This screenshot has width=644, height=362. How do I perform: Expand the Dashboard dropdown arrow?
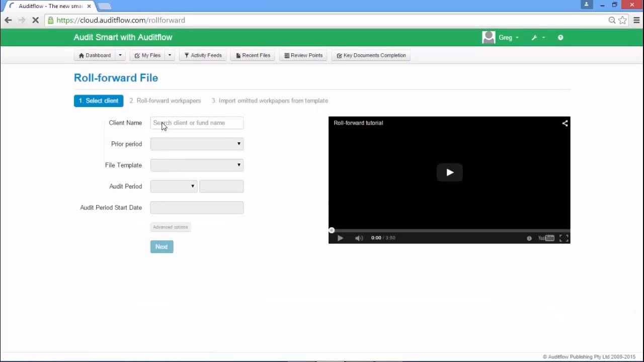pos(120,55)
